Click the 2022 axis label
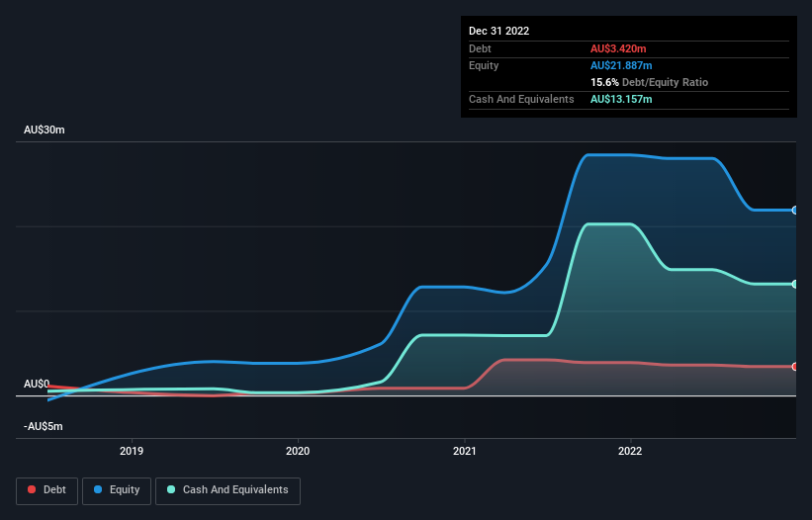Viewport: 812px width, 520px height. [630, 451]
